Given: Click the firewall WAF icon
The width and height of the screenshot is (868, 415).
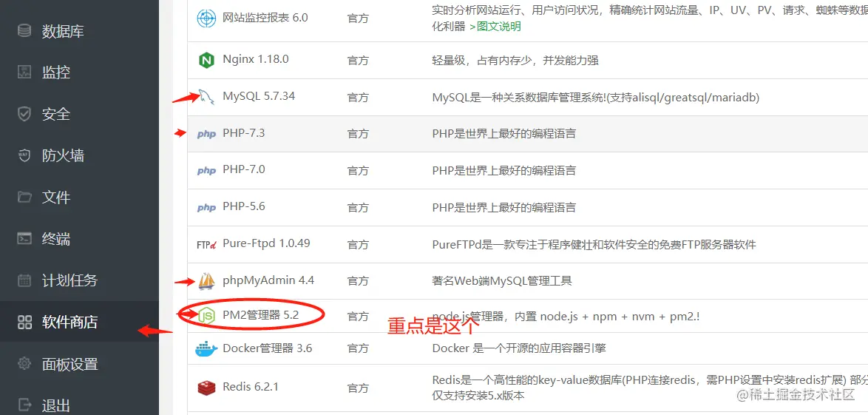Looking at the screenshot, I should tap(24, 155).
